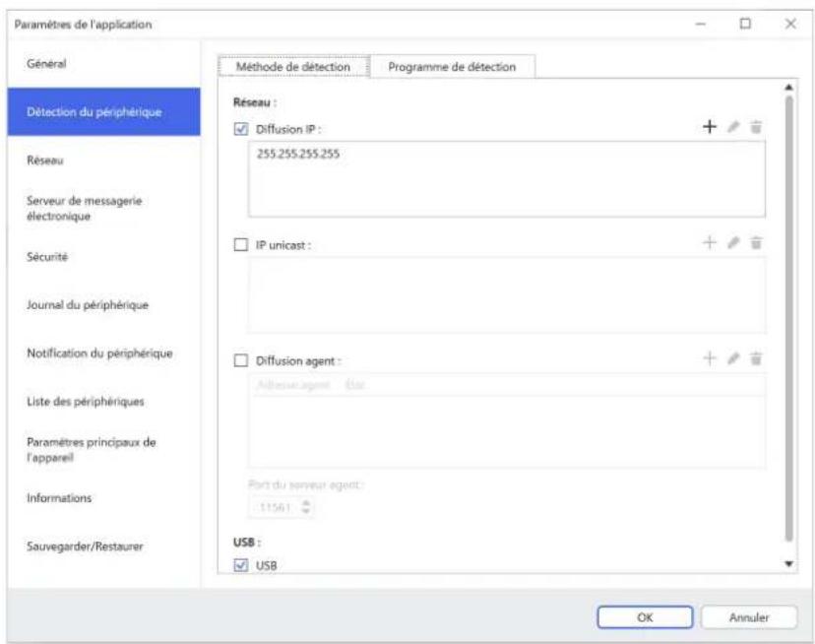Click the agent server port stepper arrows
The image size is (815, 644).
306,507
